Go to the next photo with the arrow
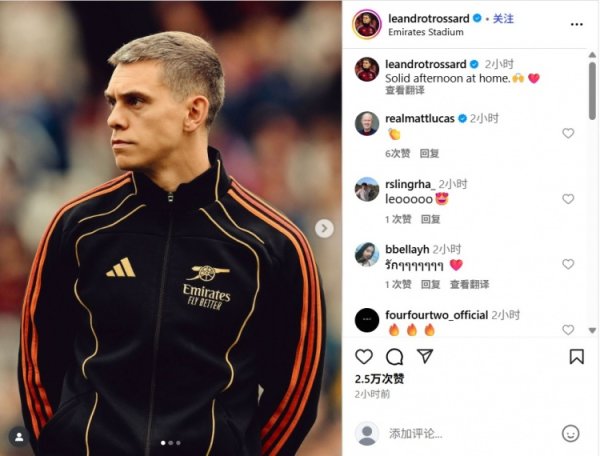The width and height of the screenshot is (600, 456). (324, 228)
